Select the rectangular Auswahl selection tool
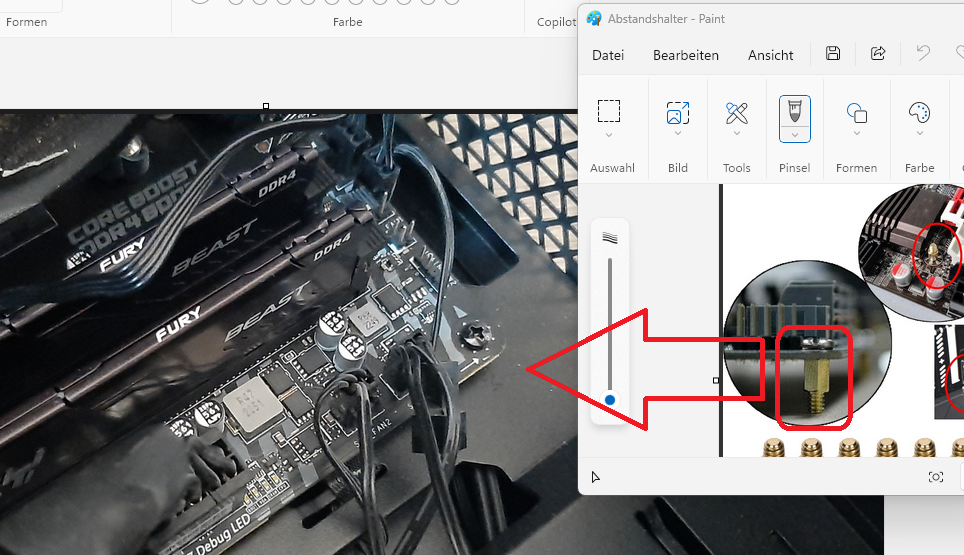 pos(609,111)
